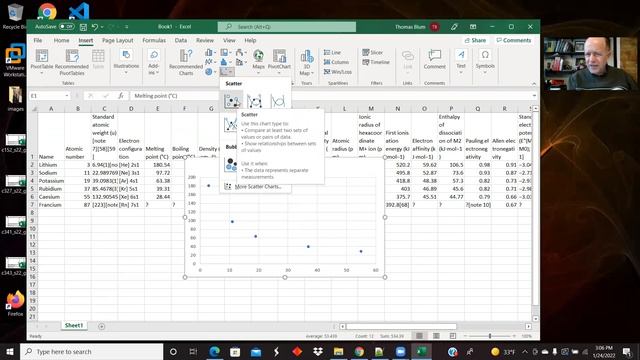Expand the Symbols group dropdown
Image resolution: width=640 pixels, height=360 pixels.
click(x=485, y=62)
